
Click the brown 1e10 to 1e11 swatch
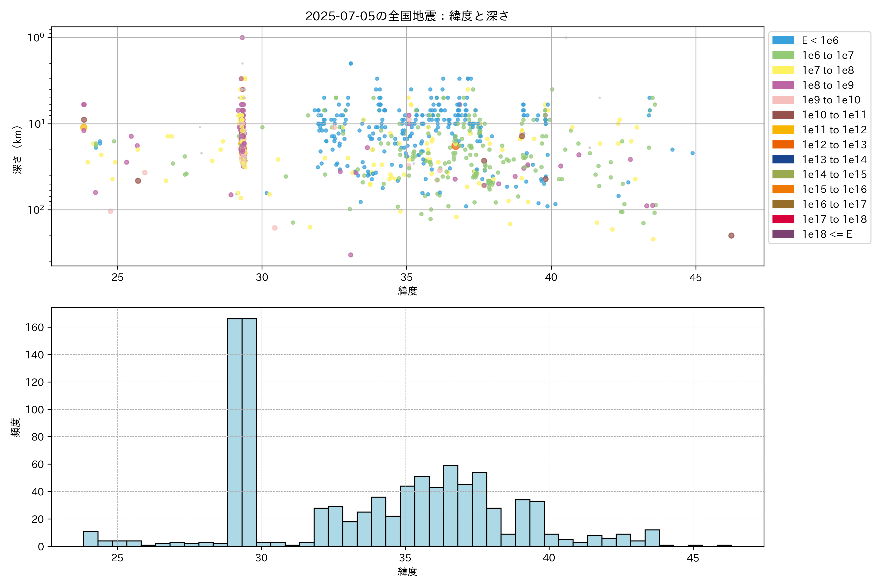tap(783, 115)
